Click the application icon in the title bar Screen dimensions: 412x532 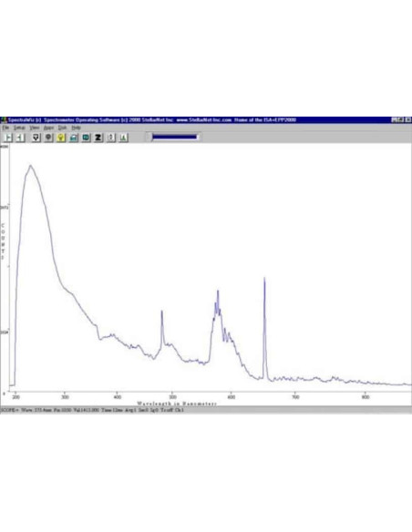click(4, 119)
